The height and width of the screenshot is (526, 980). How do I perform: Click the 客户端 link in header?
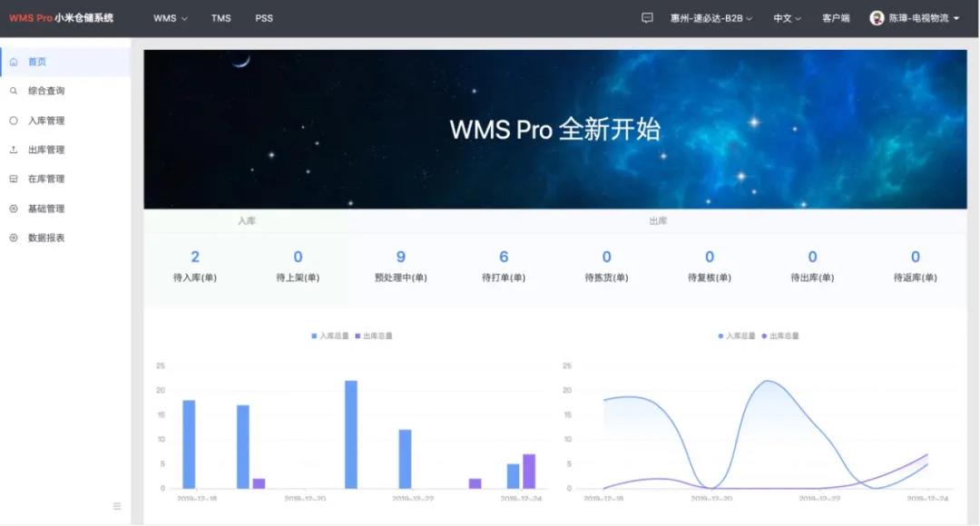coord(836,18)
